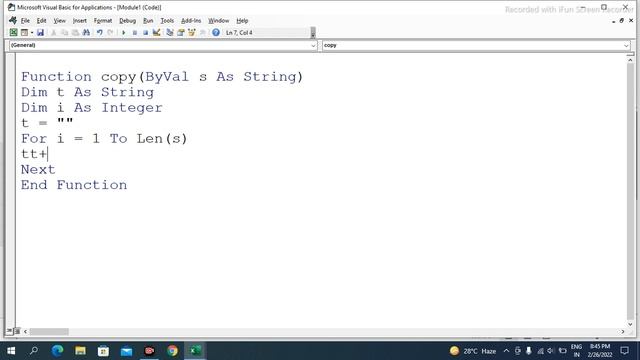Save the project with the floppy icon

[x=40, y=32]
